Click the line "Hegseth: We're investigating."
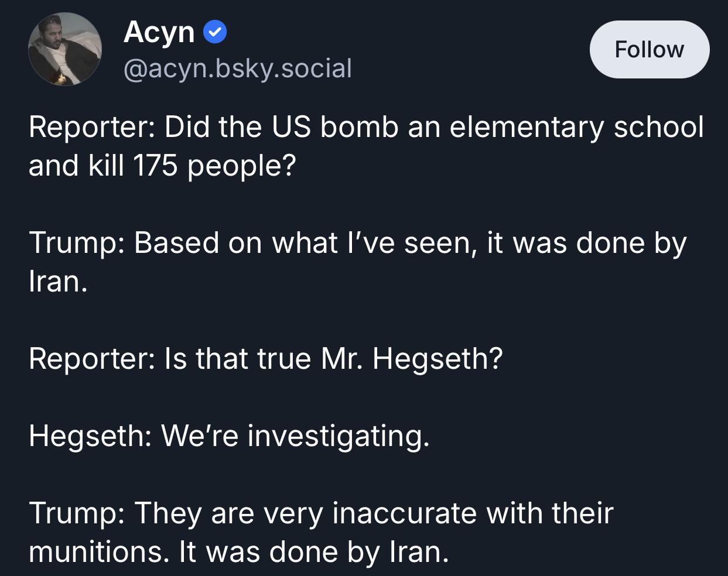 [x=229, y=435]
